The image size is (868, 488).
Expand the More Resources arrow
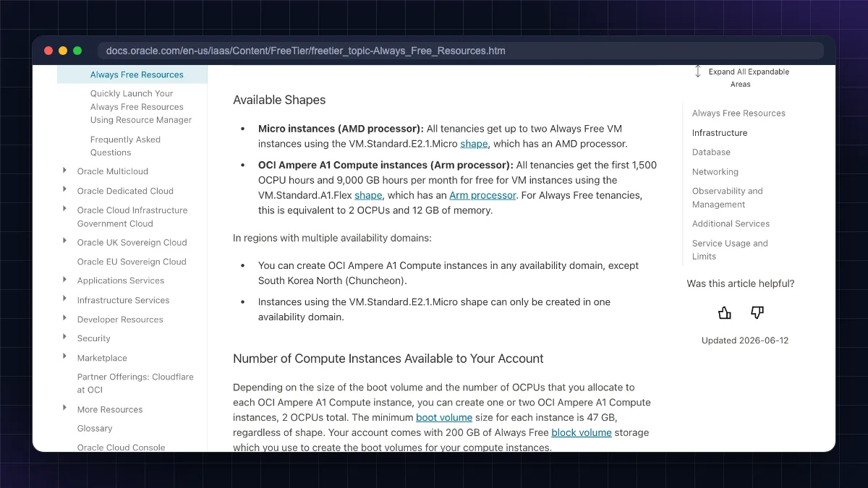click(66, 408)
